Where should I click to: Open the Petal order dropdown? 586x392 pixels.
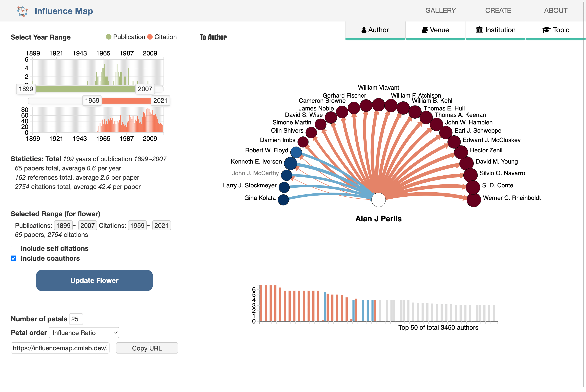[x=84, y=332]
